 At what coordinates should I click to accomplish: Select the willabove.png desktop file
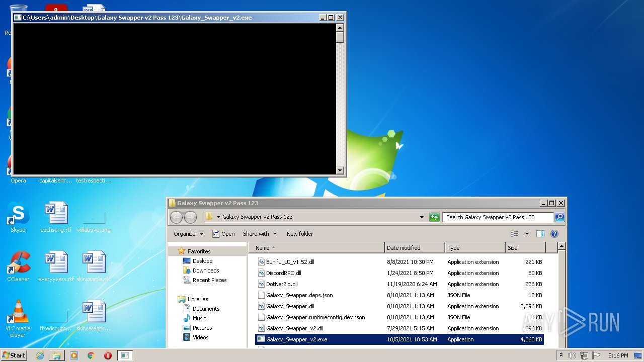pos(94,220)
